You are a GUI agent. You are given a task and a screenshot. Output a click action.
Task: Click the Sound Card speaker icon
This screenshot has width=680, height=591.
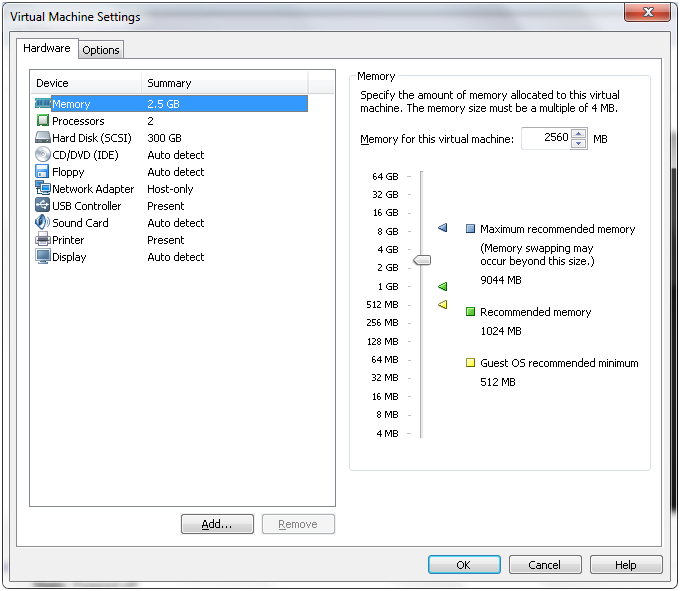(x=42, y=222)
